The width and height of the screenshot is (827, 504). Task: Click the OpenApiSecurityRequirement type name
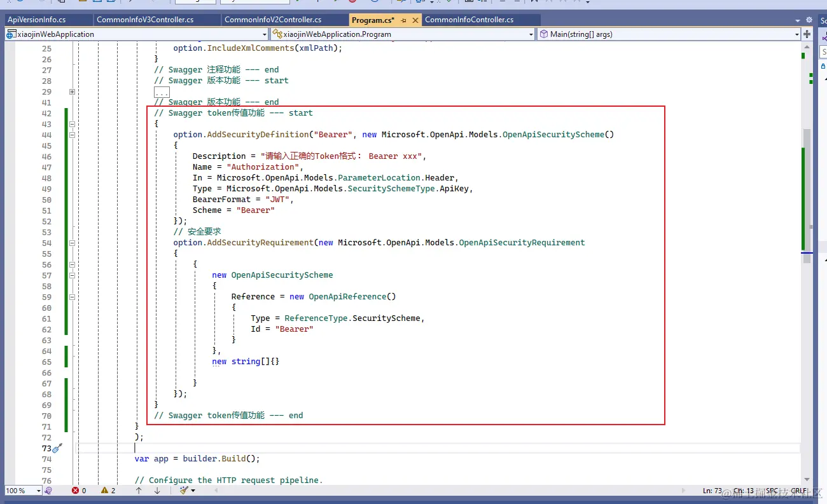522,243
